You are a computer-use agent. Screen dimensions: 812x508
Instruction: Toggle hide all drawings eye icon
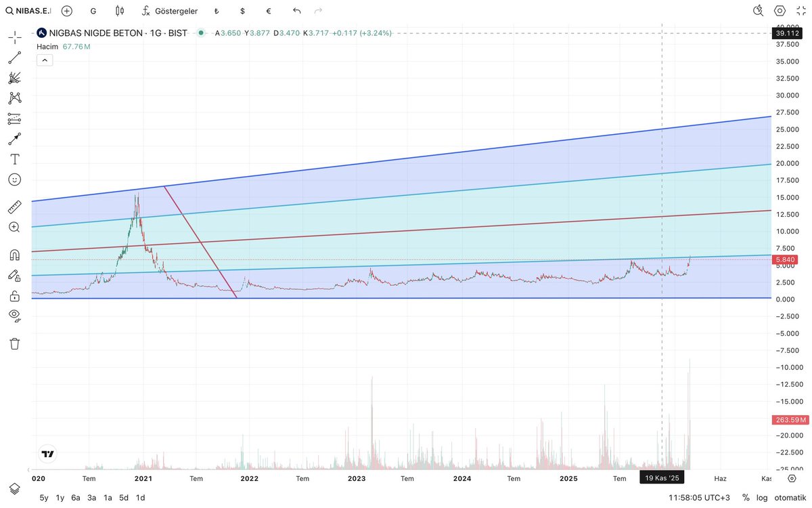click(x=15, y=316)
